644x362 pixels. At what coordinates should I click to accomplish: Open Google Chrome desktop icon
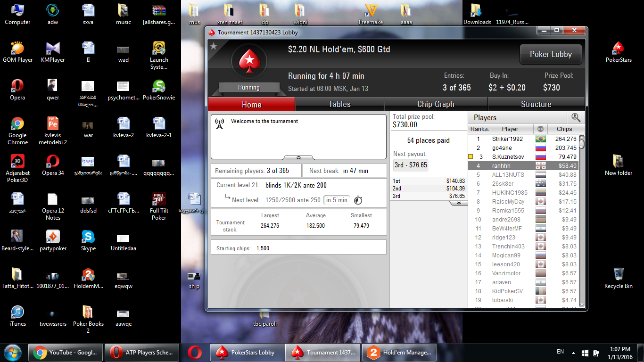coord(17,131)
